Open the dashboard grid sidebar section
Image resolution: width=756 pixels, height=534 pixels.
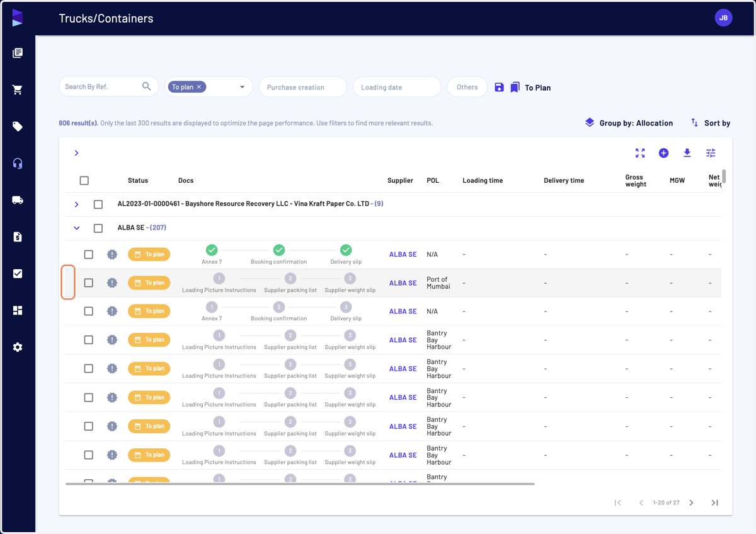coord(18,310)
